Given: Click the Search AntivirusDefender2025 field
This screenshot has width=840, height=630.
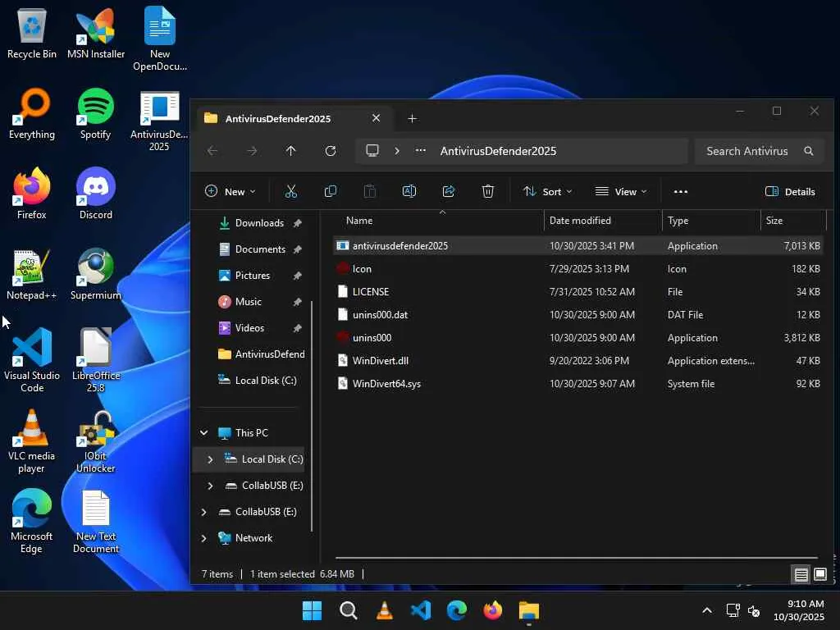Looking at the screenshot, I should click(x=746, y=151).
